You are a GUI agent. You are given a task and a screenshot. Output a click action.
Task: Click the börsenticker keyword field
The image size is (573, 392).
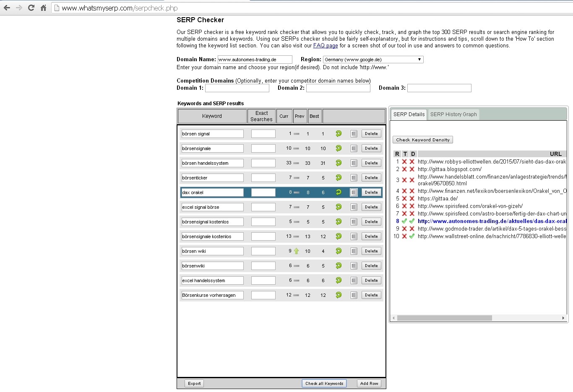(x=212, y=178)
